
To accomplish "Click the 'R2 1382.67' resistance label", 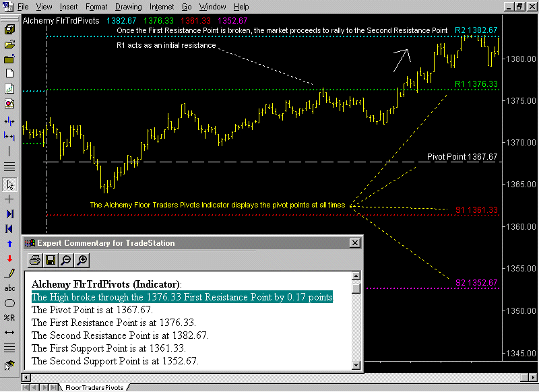I will click(476, 30).
